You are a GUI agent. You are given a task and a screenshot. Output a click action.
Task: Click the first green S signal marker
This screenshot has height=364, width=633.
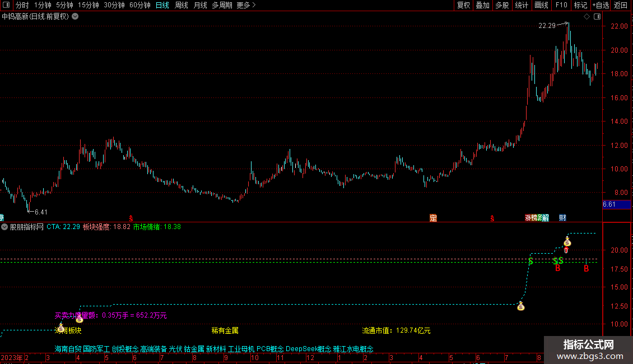tap(530, 262)
